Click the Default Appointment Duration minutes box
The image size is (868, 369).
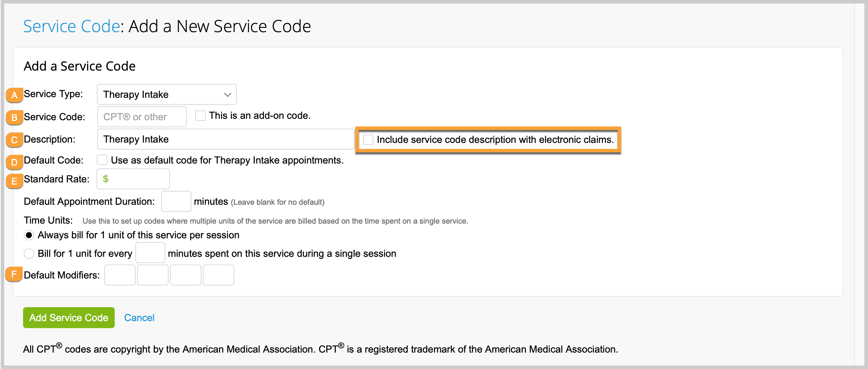[x=176, y=201]
